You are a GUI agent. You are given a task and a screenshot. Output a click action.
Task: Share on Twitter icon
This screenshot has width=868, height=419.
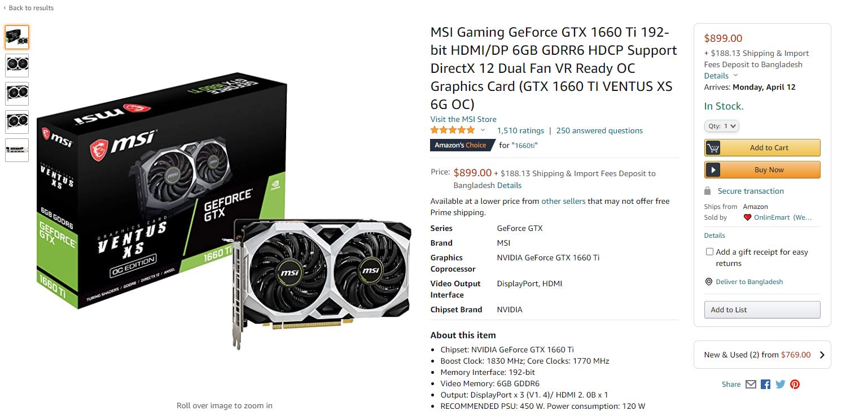point(781,385)
